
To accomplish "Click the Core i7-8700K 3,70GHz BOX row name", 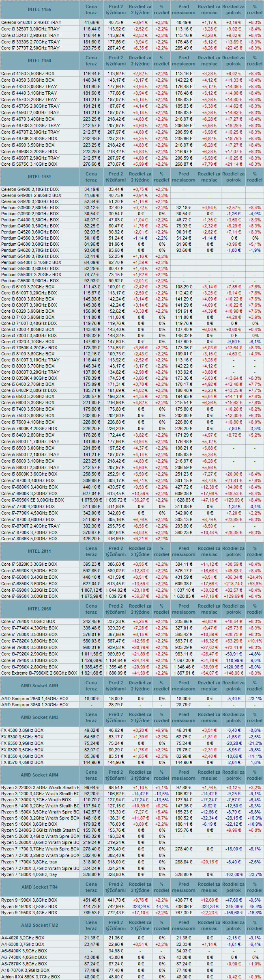I will click(29, 532).
